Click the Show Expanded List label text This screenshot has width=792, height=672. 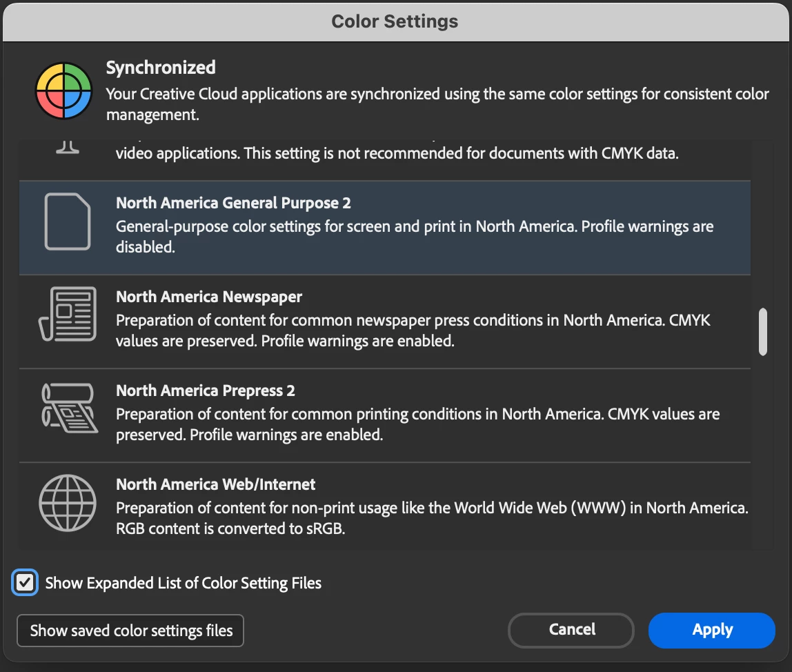[184, 583]
